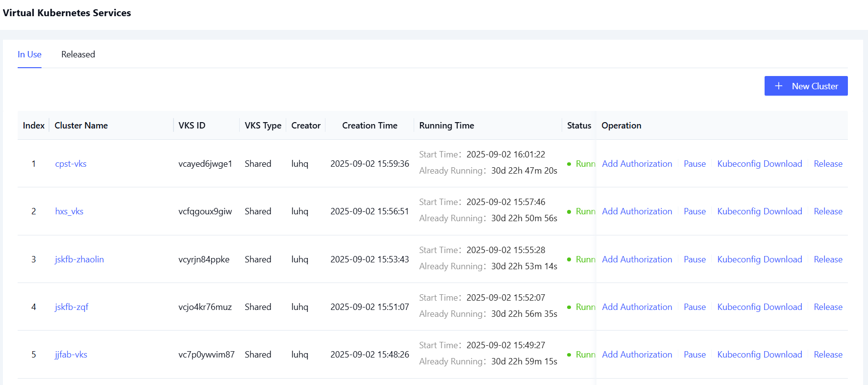The height and width of the screenshot is (385, 868).
Task: Pause the jjfab-vks cluster
Action: click(694, 355)
